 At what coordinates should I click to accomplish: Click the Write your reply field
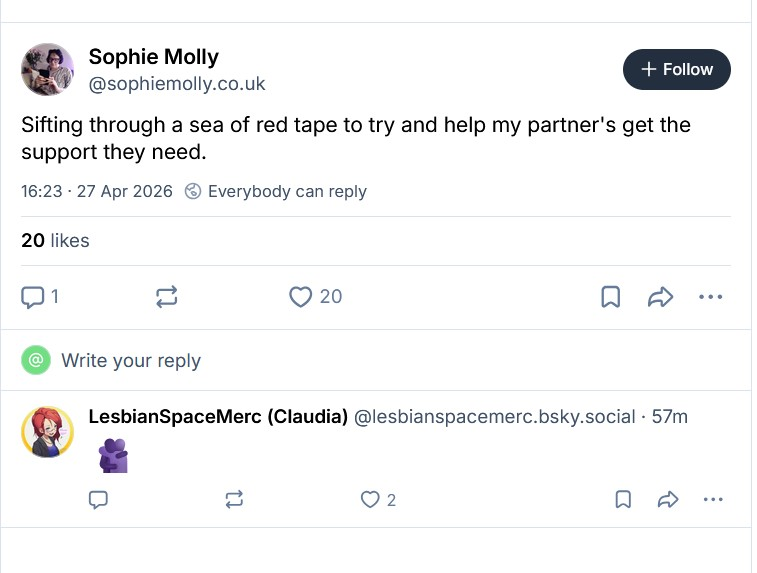131,361
